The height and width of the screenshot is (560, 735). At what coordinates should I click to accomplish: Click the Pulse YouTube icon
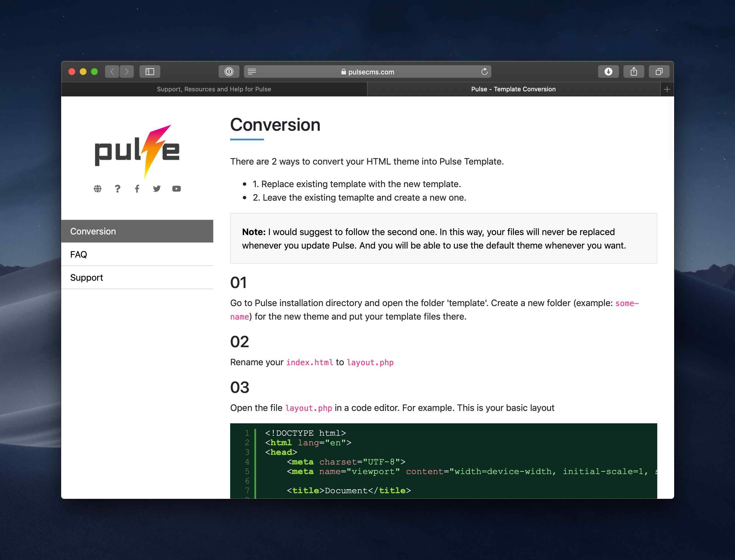[176, 189]
